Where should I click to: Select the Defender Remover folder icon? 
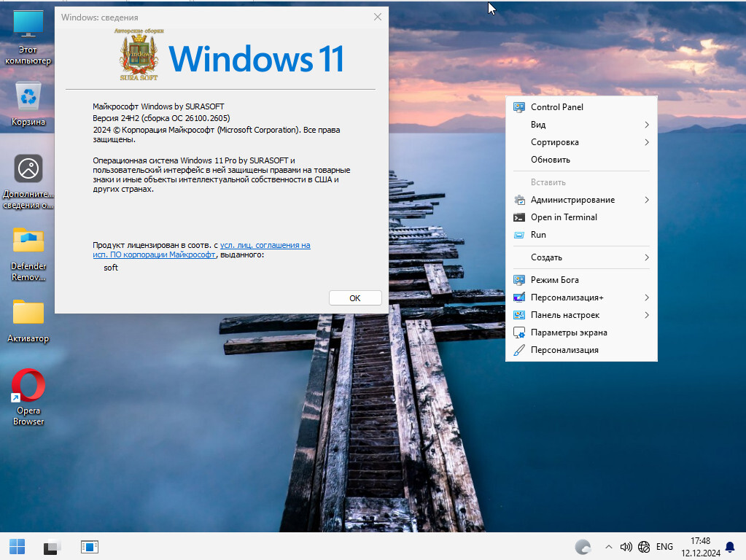point(28,254)
